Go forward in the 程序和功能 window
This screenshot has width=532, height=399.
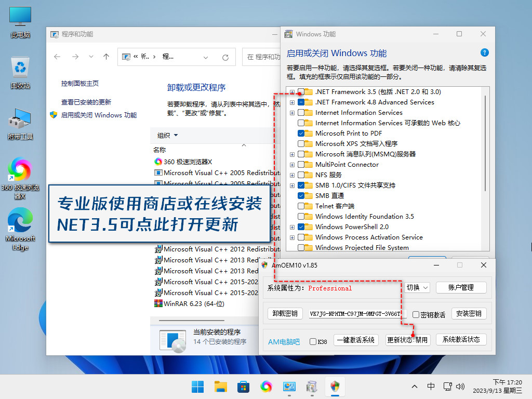(x=75, y=57)
